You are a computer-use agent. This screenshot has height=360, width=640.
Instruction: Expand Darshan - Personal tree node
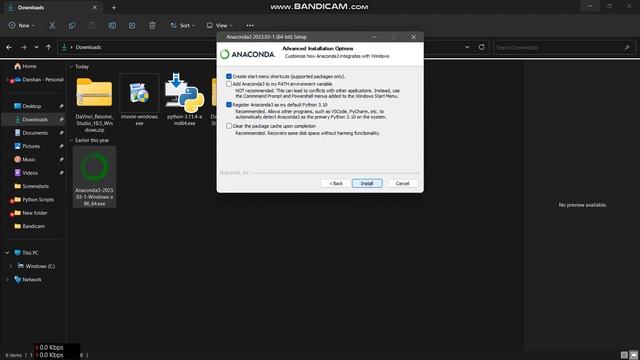click(7, 80)
